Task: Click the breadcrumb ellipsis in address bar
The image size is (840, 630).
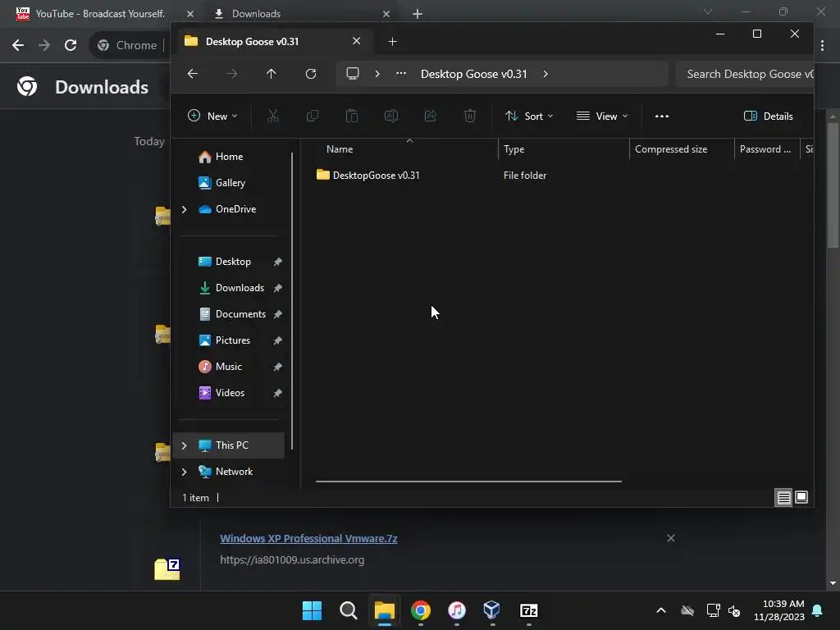Action: [400, 73]
